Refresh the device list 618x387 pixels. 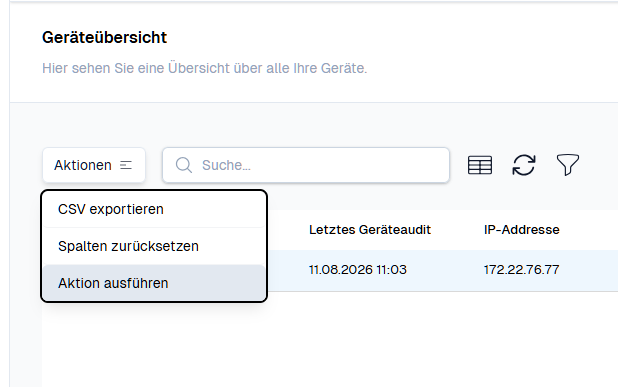(524, 165)
